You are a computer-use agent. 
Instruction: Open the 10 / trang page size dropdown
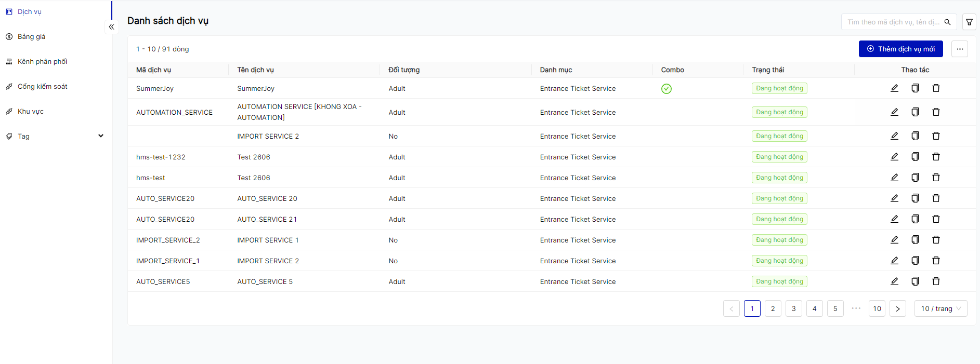pyautogui.click(x=940, y=308)
